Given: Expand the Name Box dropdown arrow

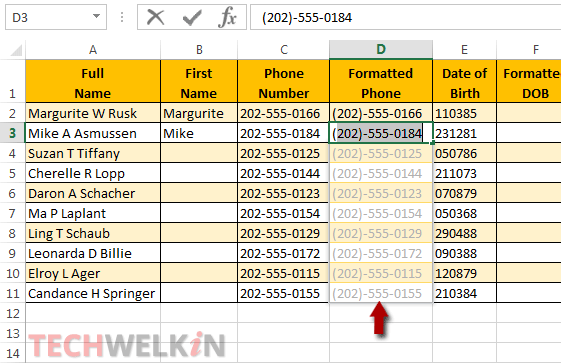Looking at the screenshot, I should 96,16.
